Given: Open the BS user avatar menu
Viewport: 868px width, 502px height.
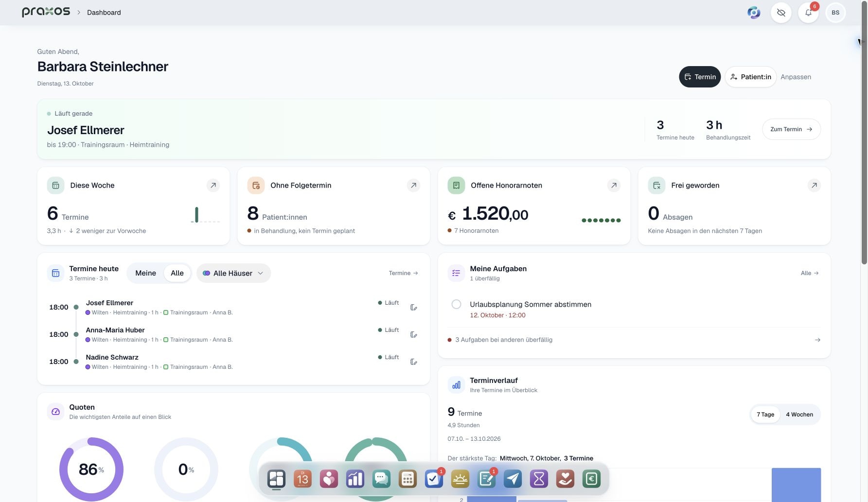Looking at the screenshot, I should coord(835,13).
